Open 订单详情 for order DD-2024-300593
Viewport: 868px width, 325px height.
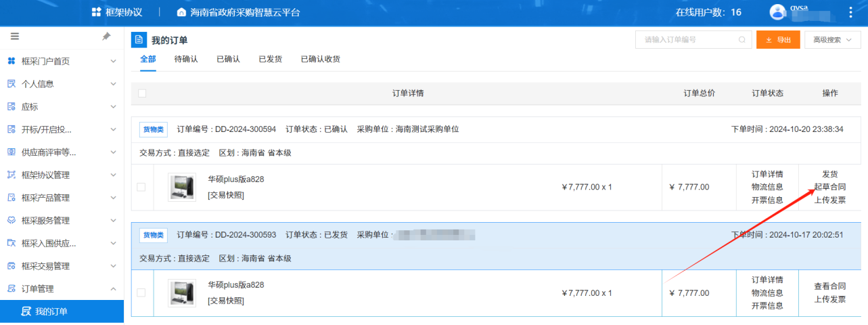pyautogui.click(x=767, y=280)
